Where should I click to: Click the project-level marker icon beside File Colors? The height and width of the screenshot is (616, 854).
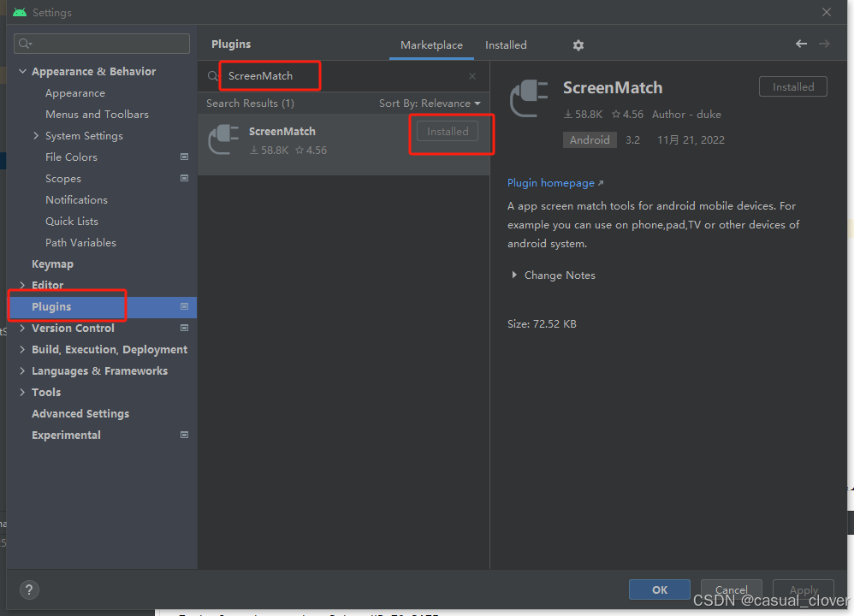184,157
